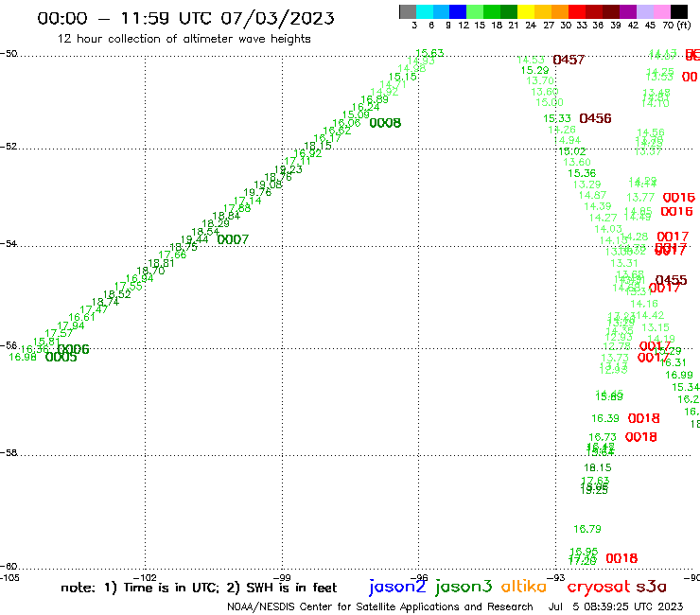This screenshot has width=700, height=615.
Task: Click the wave height value 18.81
Action: tap(161, 264)
